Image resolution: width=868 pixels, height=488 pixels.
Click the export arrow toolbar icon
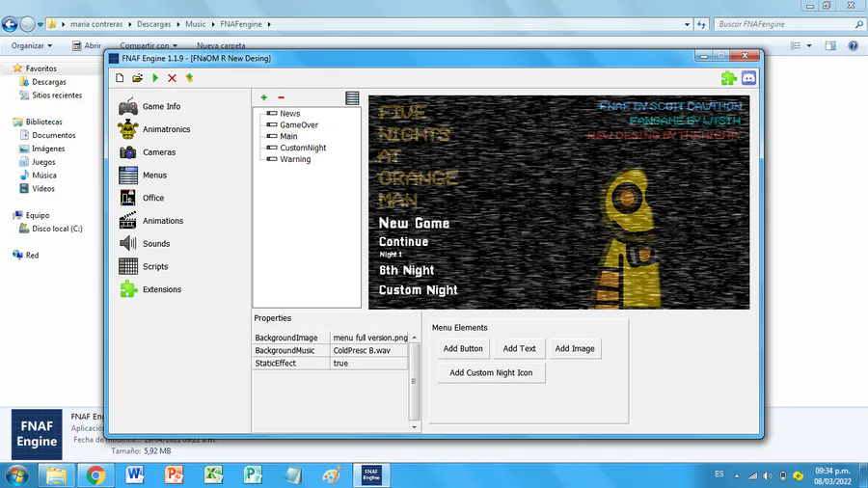coord(189,78)
